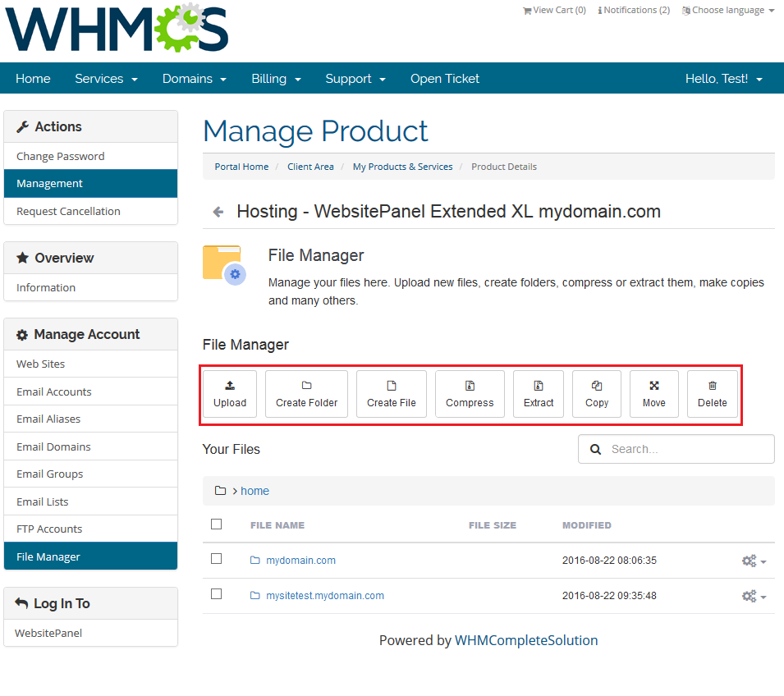Screen dimensions: 784x696
Task: Click Open Ticket in the navigation bar
Action: 444,79
